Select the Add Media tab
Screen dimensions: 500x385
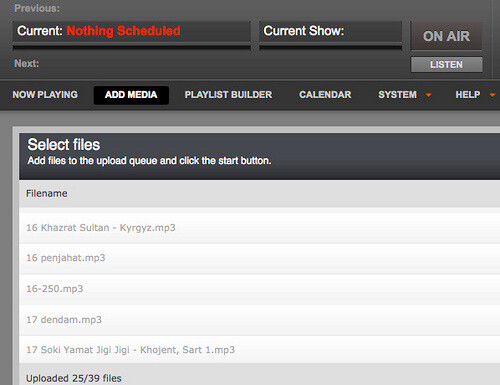click(x=131, y=95)
